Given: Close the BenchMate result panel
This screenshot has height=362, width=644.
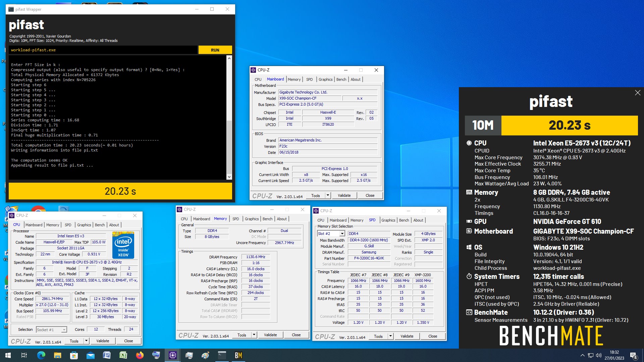Looking at the screenshot, I should click(638, 93).
